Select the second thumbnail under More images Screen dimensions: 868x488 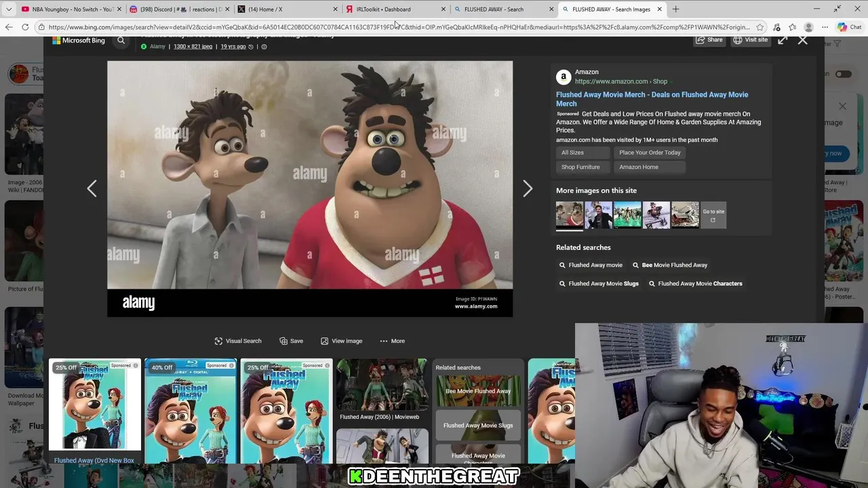(x=598, y=215)
